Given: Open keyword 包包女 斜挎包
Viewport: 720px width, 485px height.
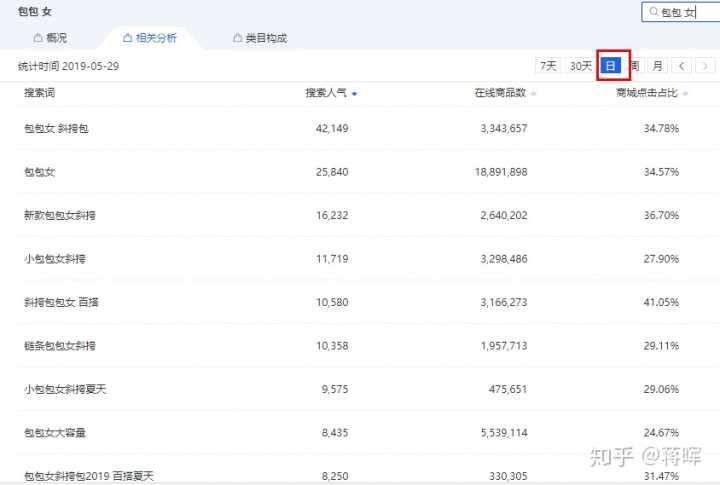Looking at the screenshot, I should click(56, 129).
